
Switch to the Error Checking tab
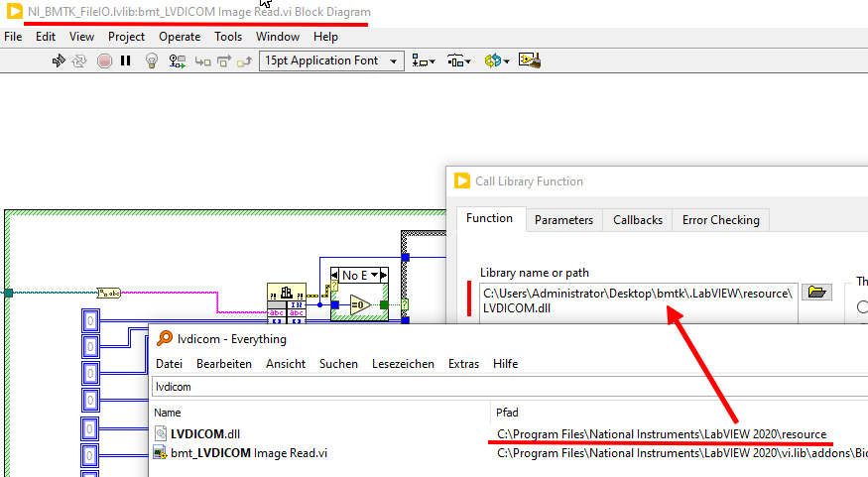click(721, 220)
